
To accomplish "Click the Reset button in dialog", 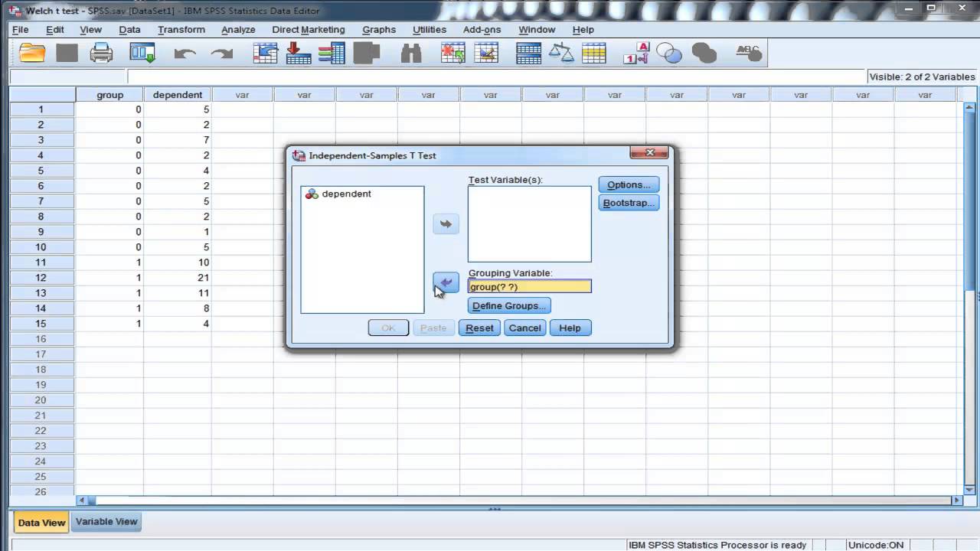I will (479, 328).
